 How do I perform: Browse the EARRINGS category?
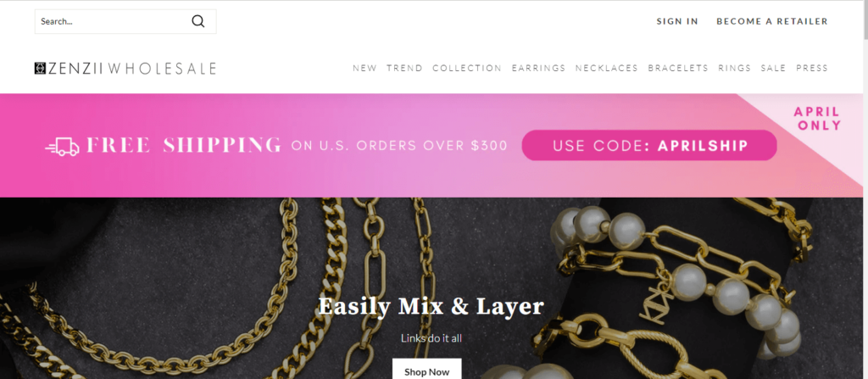538,68
